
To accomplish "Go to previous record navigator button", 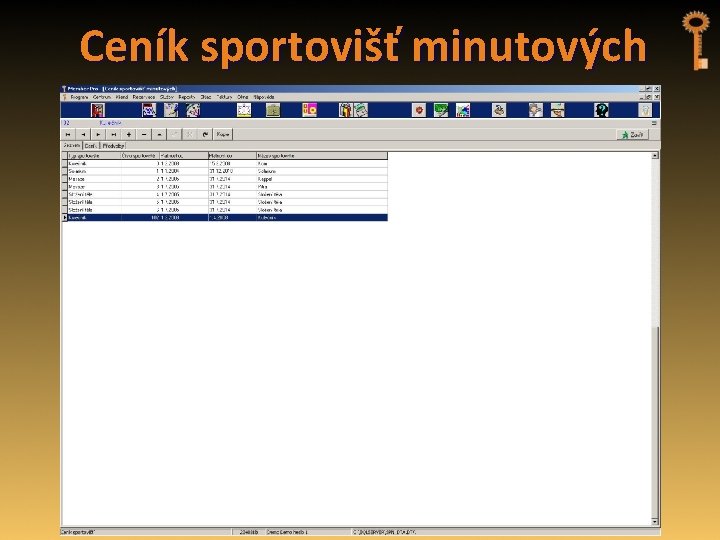I will click(x=83, y=135).
